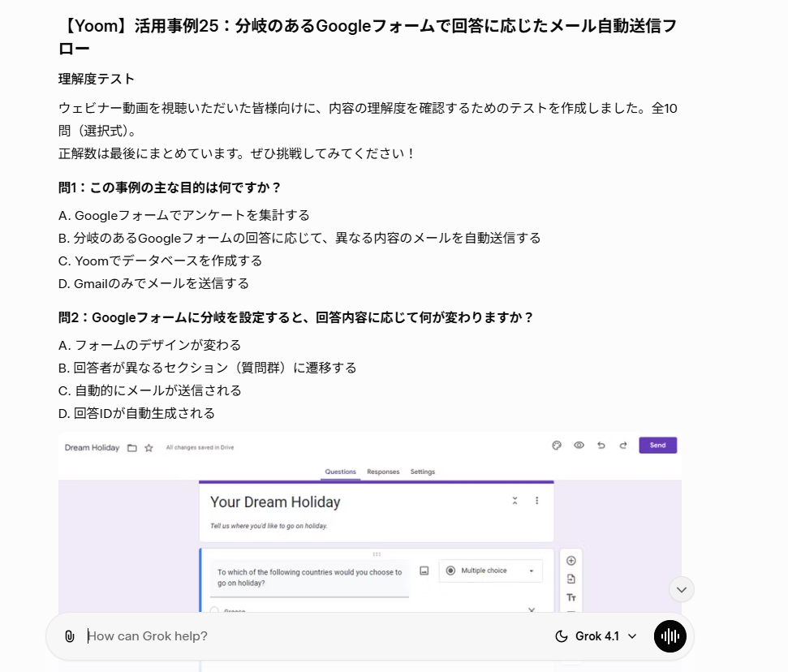
Task: Switch to the Responses tab
Action: tap(383, 472)
